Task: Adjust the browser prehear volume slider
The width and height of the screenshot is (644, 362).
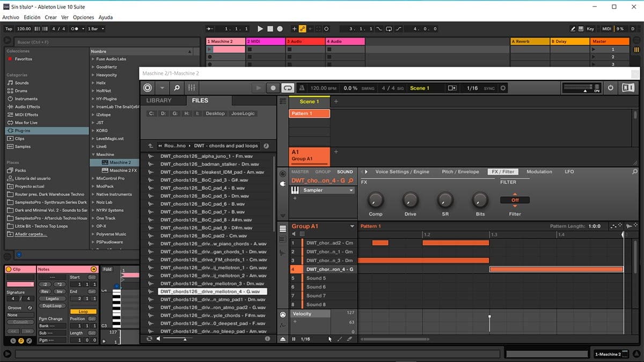Action: [x=177, y=338]
